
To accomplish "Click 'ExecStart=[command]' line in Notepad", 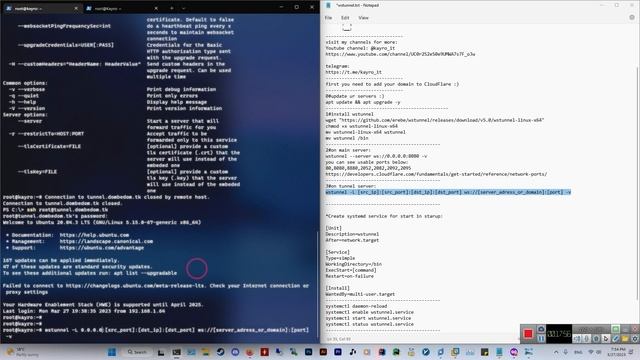I will (351, 270).
